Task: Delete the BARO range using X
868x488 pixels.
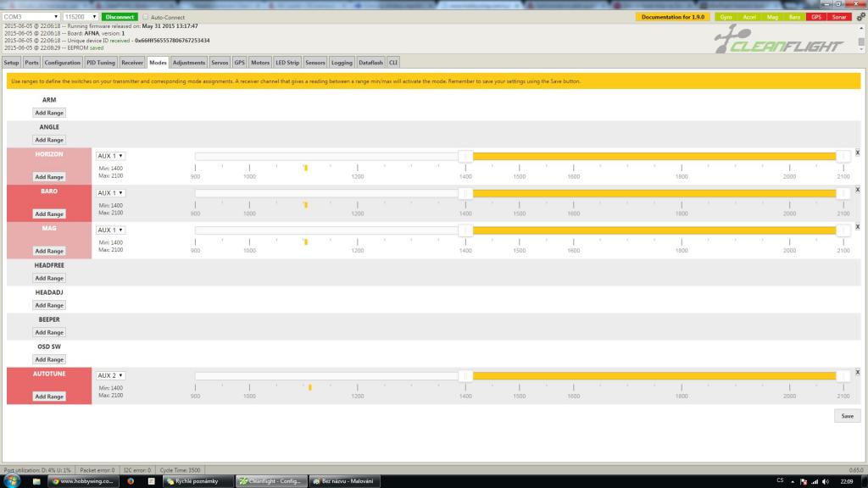Action: pos(857,190)
